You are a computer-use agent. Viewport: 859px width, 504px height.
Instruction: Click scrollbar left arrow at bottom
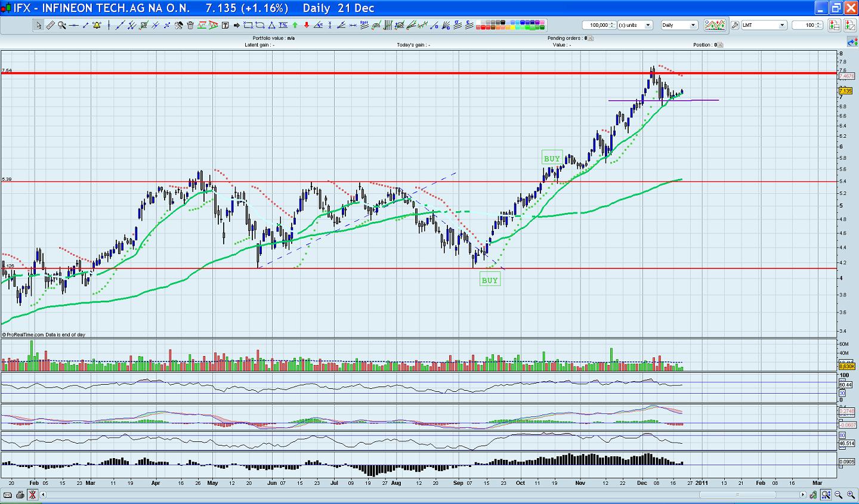[x=43, y=494]
